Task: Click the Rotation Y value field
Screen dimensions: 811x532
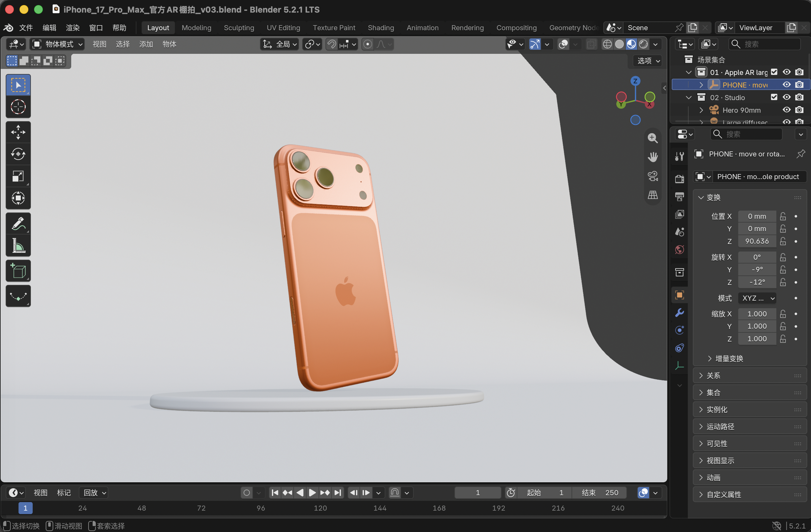Action: point(757,269)
